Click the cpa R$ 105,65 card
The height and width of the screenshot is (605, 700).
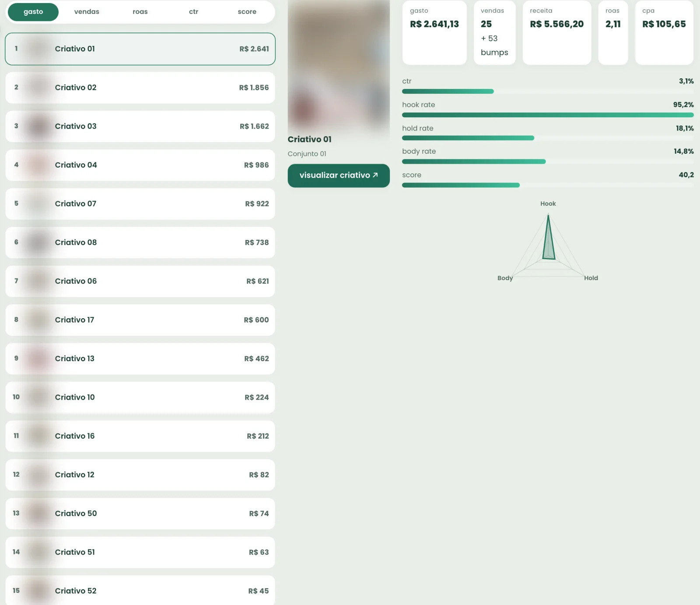click(664, 33)
